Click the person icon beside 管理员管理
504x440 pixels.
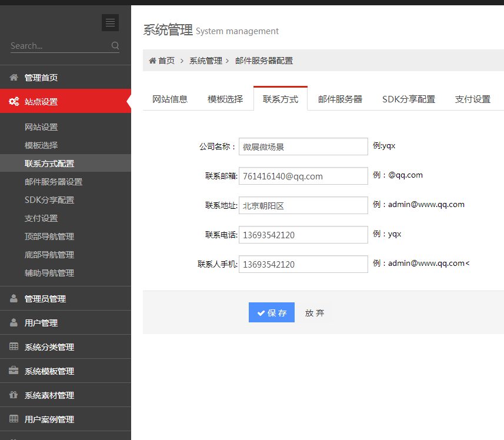[14, 298]
